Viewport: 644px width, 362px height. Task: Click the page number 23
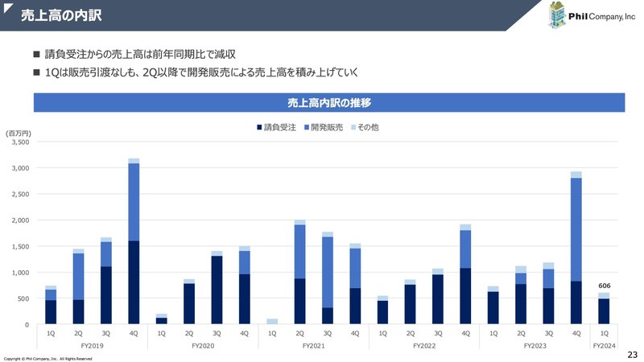(633, 355)
